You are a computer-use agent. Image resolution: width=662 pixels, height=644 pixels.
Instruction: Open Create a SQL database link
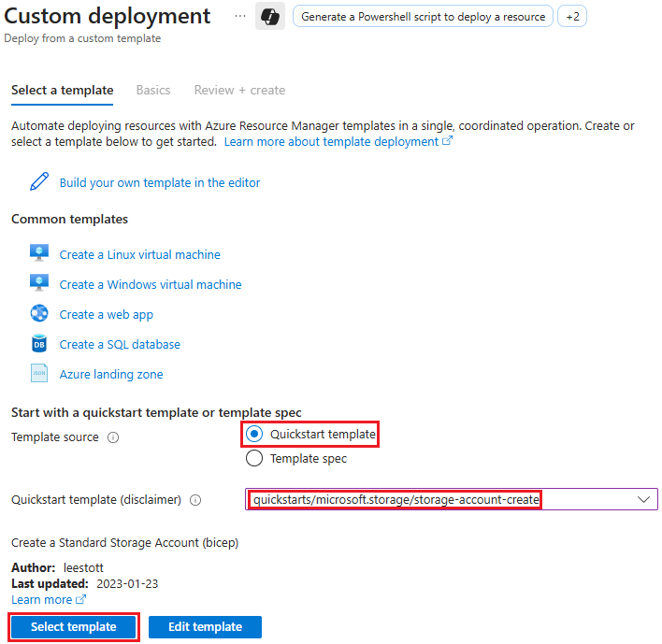tap(120, 344)
